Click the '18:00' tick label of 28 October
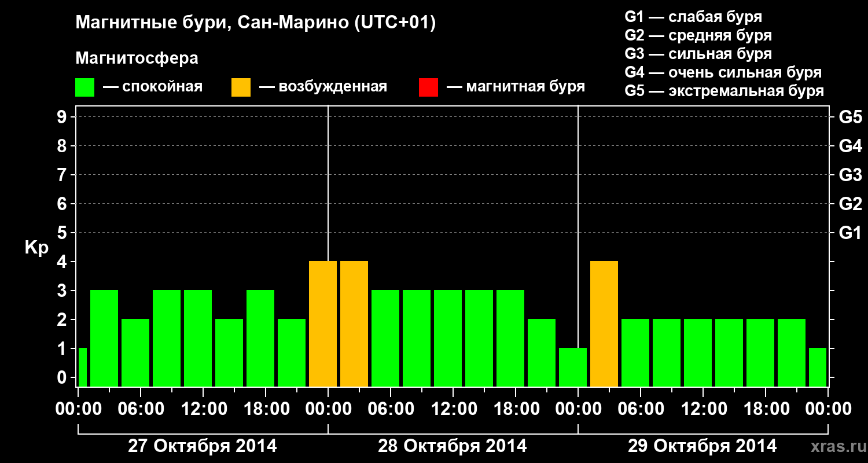The image size is (868, 463). (x=516, y=409)
